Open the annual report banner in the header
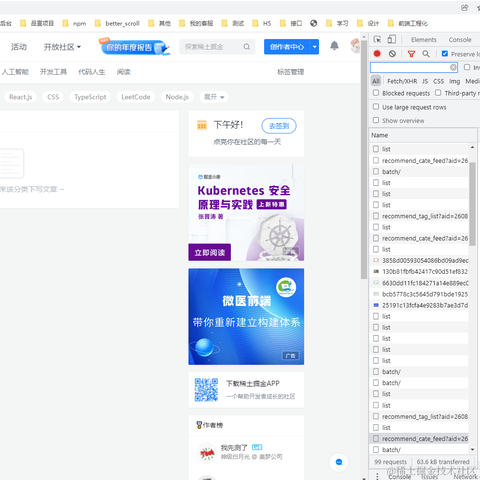This screenshot has width=480, height=480. coord(134,47)
